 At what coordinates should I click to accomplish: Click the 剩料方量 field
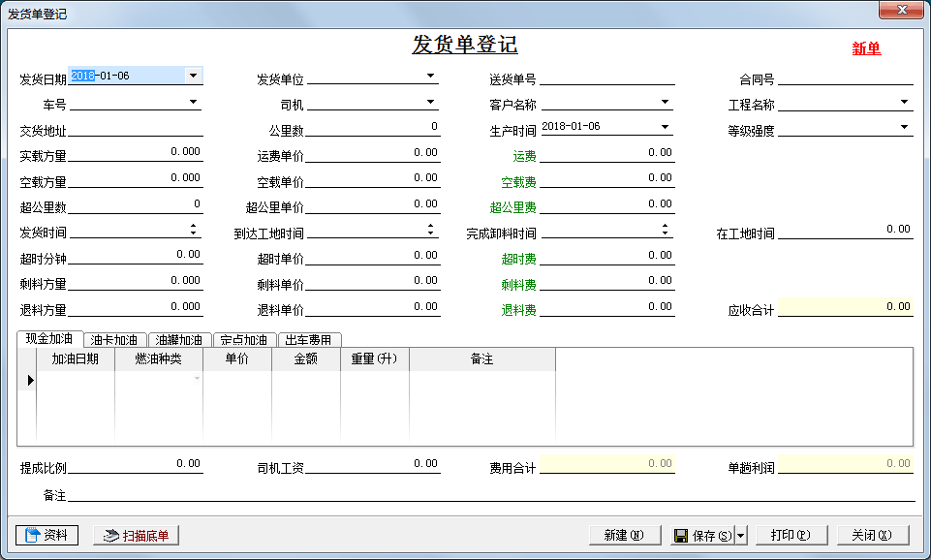pyautogui.click(x=136, y=282)
